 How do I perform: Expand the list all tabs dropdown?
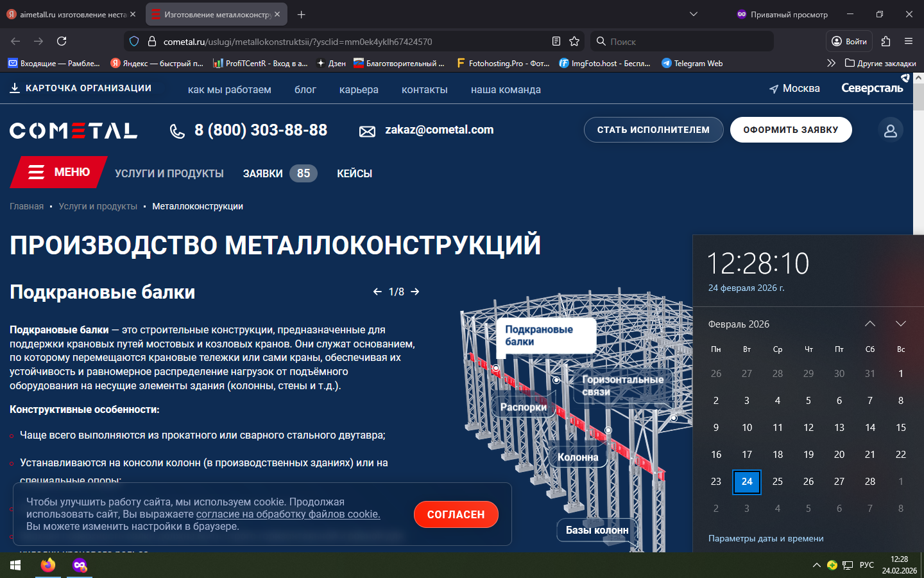(x=693, y=14)
